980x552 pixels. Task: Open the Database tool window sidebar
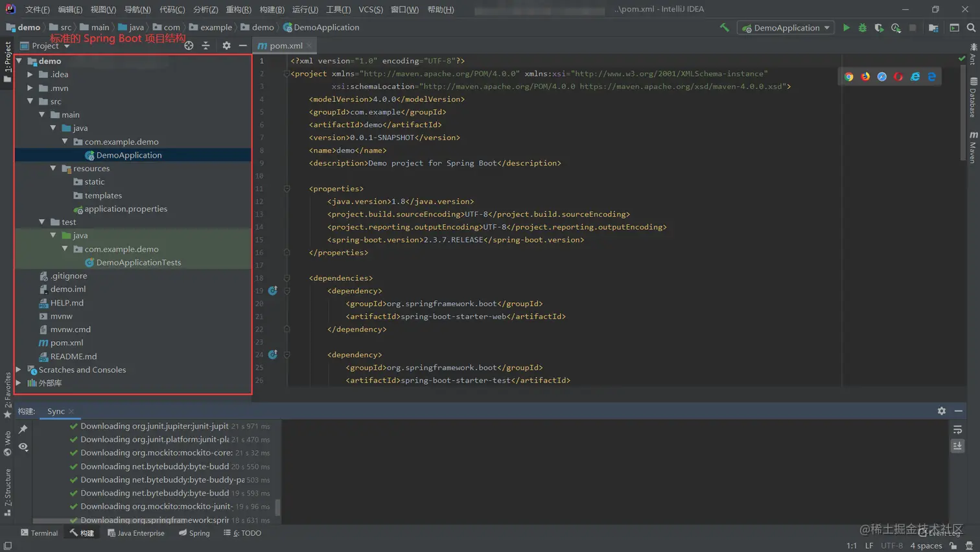(974, 97)
